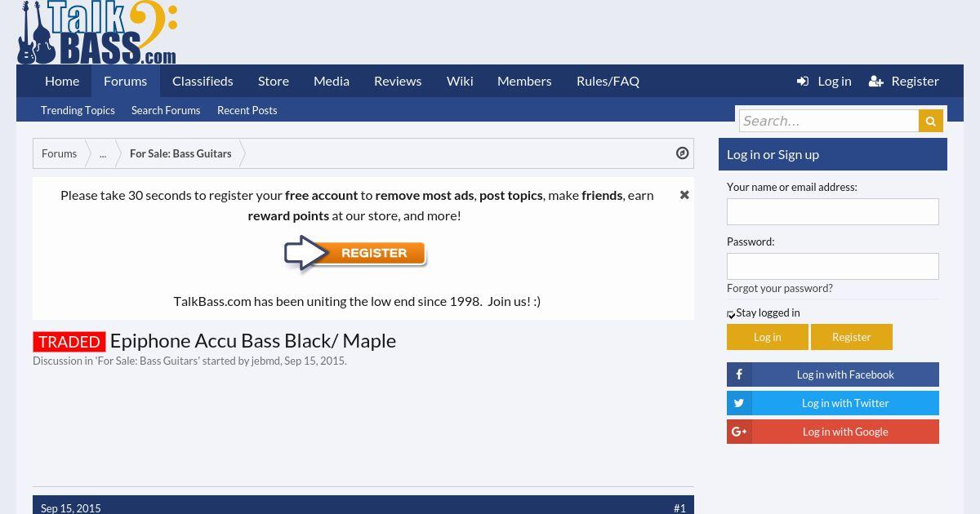Open the Wiki menu item

tap(460, 81)
